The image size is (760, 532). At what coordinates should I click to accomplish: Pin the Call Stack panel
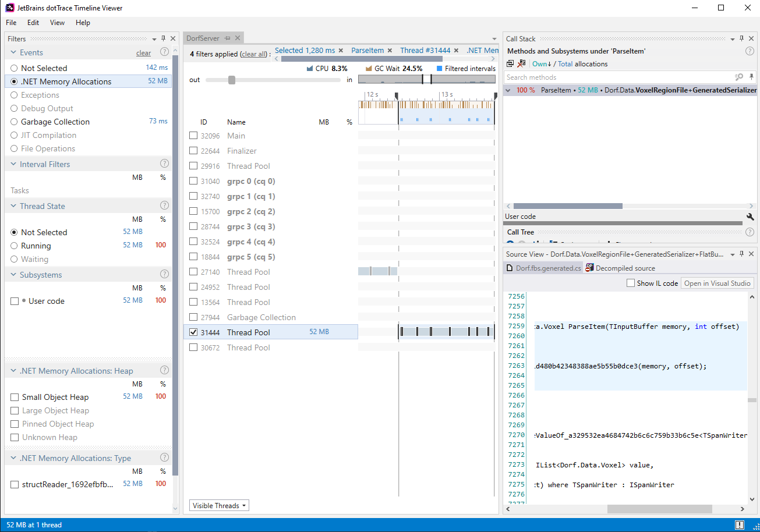click(x=741, y=39)
